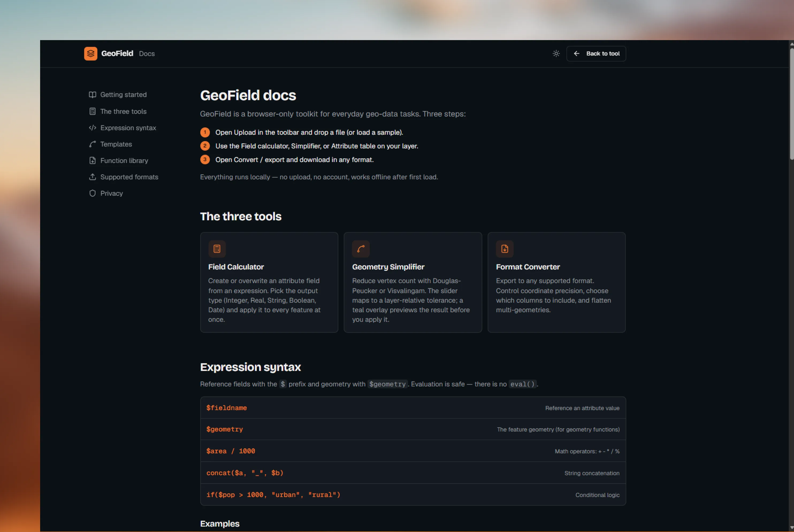This screenshot has height=532, width=794.
Task: Toggle the light/dark theme sun icon
Action: pos(556,54)
